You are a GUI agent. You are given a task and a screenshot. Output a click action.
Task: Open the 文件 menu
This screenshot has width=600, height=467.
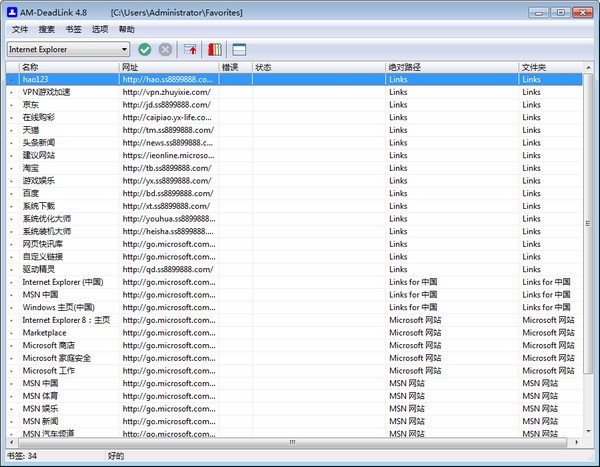pos(20,30)
